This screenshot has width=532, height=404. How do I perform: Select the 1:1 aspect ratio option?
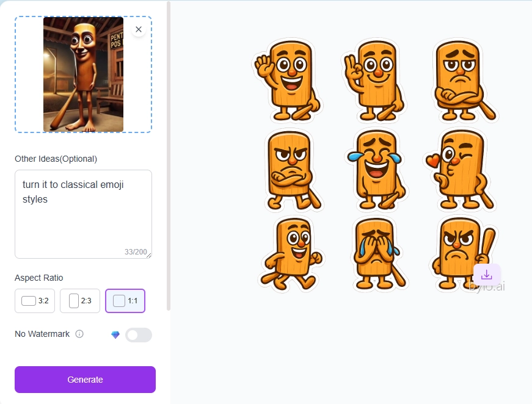(125, 300)
